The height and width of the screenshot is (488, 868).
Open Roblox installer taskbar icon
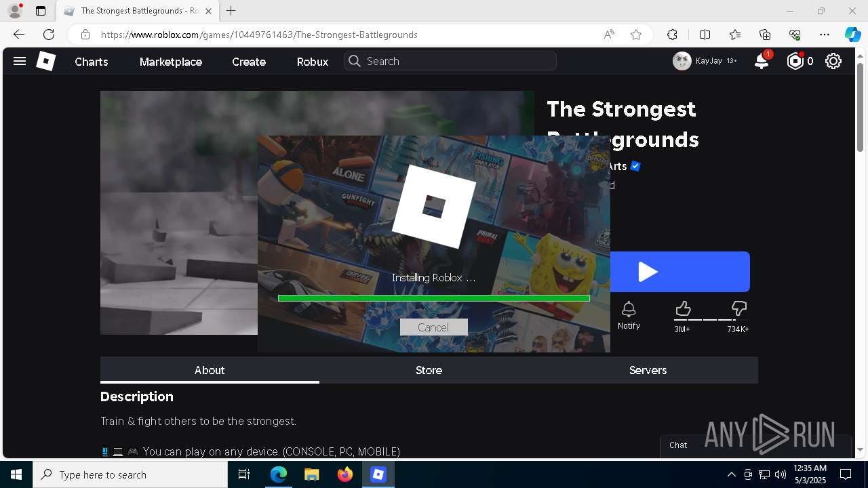point(378,474)
